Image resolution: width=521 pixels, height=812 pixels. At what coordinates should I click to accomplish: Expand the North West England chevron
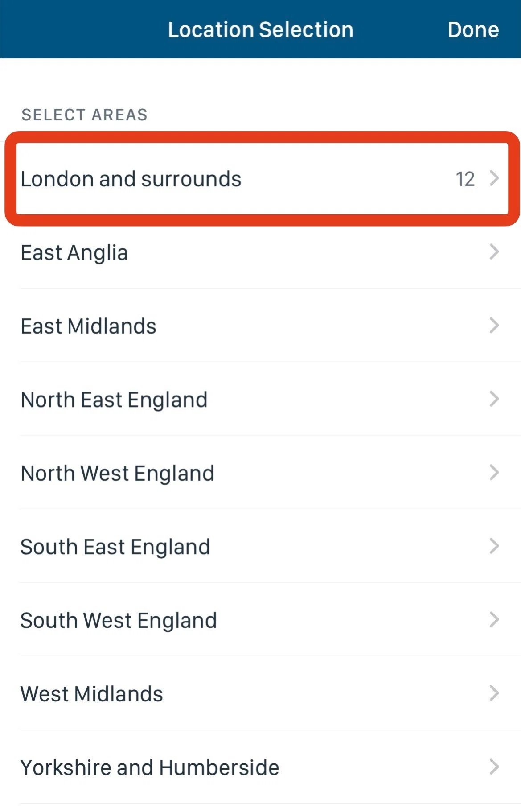click(494, 473)
